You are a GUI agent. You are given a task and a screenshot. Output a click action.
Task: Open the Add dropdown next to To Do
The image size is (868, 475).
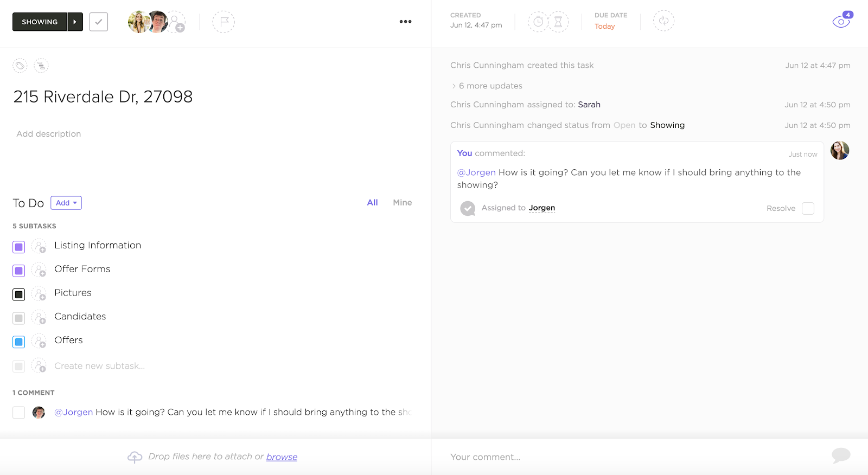(66, 203)
